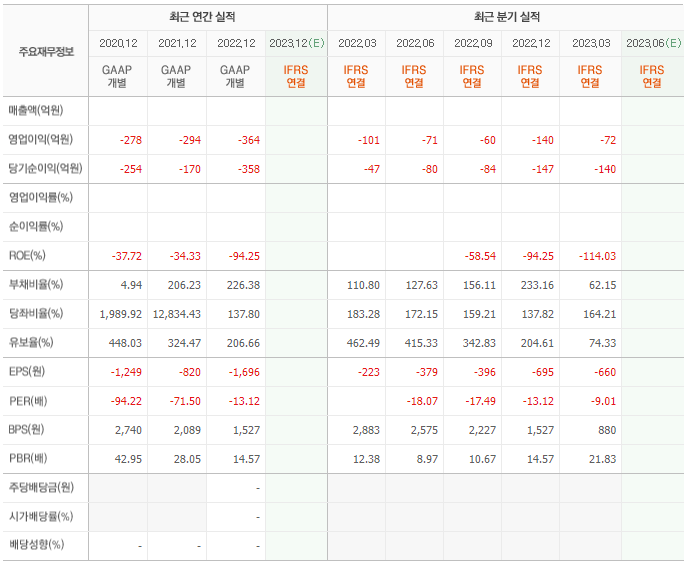
Task: Select ROE value -58.54
Action: 480,256
